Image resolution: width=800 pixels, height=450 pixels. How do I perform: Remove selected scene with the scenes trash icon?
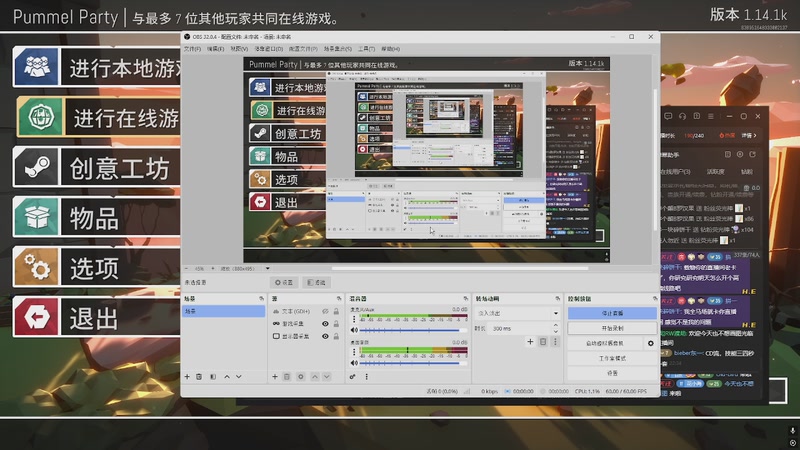click(x=199, y=377)
